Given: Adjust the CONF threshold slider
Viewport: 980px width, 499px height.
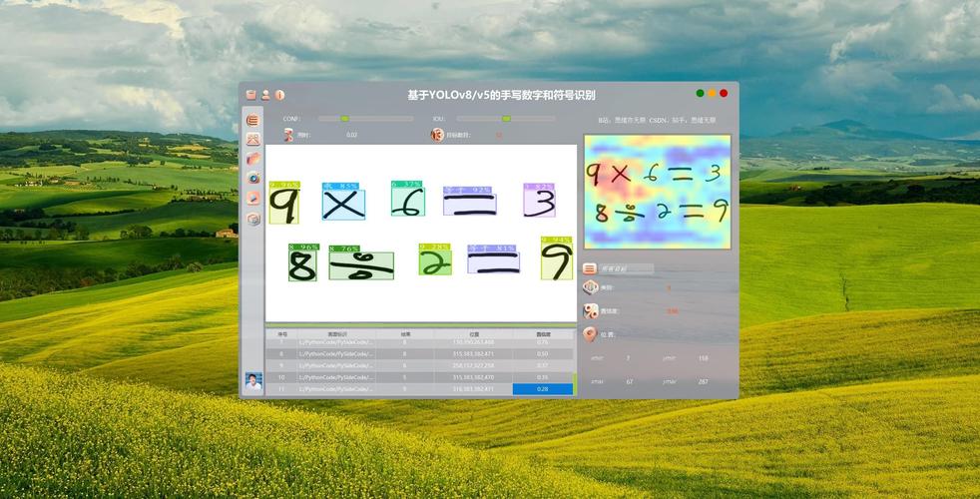Looking at the screenshot, I should pos(344,119).
